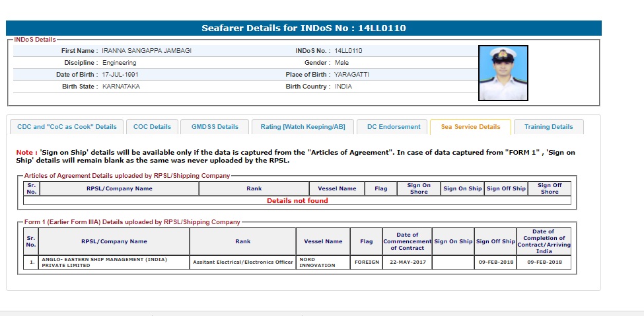Open the GMDSS Details tab
Screen dimensions: 644x316
[x=215, y=127]
